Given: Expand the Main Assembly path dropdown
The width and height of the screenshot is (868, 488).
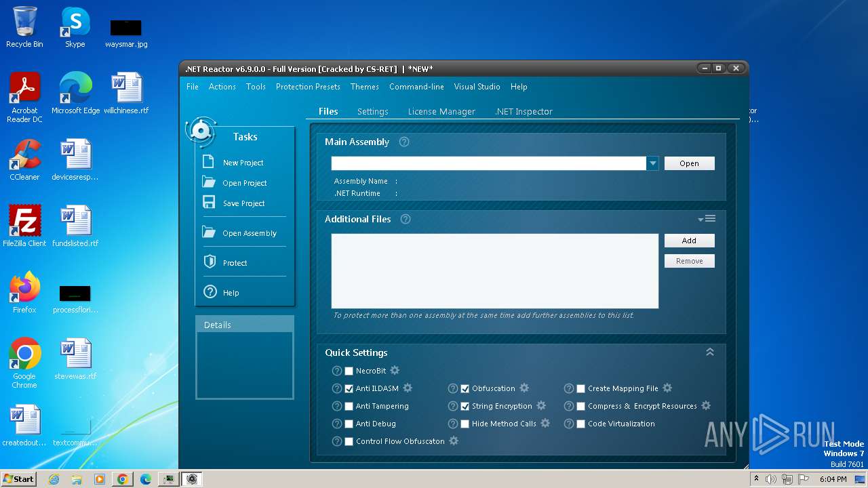Looking at the screenshot, I should (x=652, y=163).
